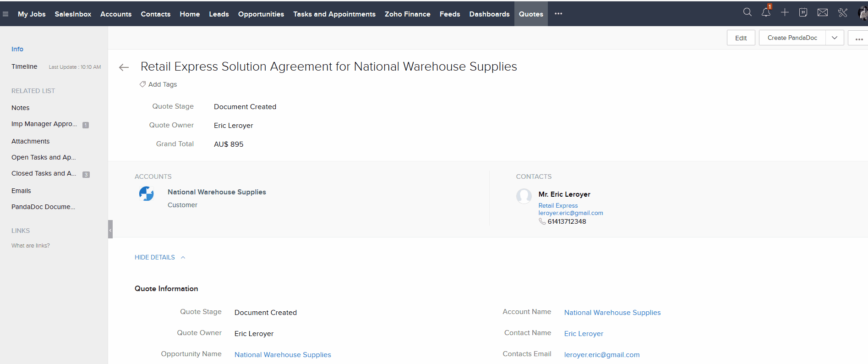Click the Add Tags label

[163, 84]
